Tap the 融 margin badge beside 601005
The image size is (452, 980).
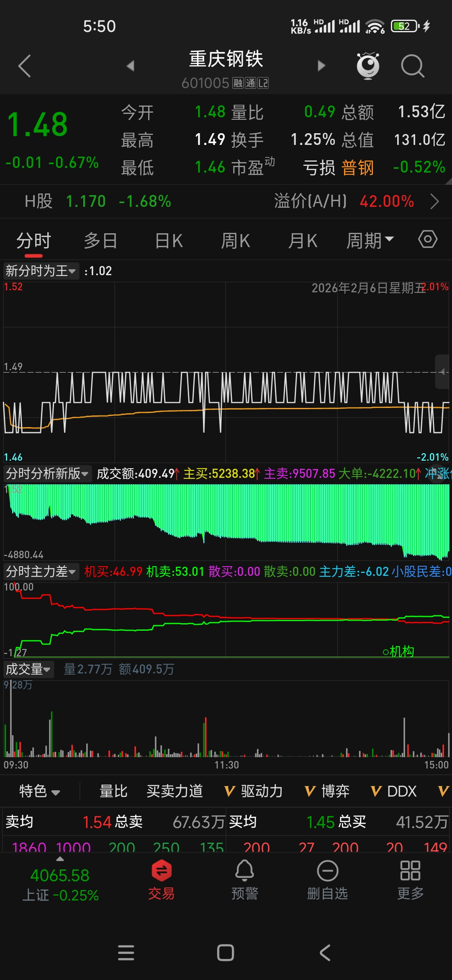[238, 83]
